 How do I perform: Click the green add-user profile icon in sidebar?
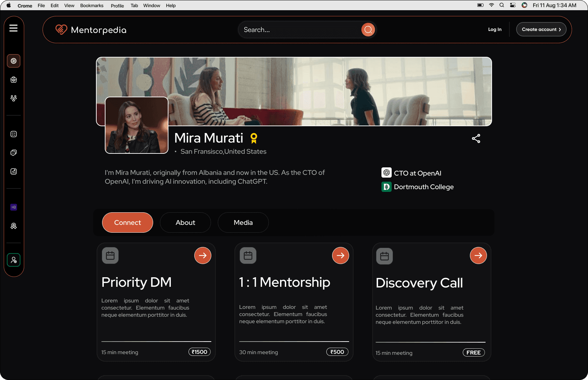pyautogui.click(x=14, y=260)
